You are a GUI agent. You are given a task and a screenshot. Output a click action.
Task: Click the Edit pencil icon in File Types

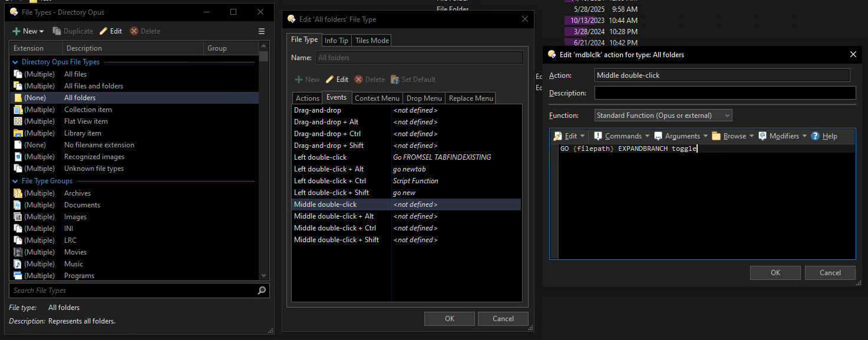pos(104,31)
